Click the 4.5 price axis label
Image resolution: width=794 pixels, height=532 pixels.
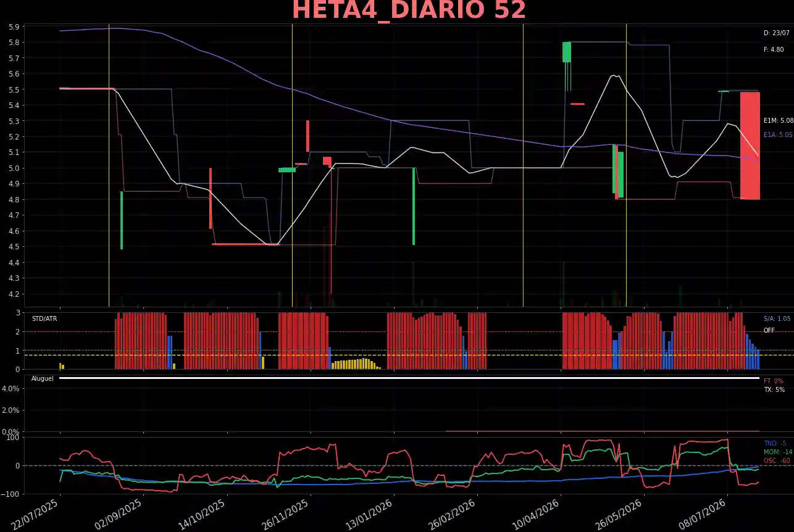(x=14, y=247)
